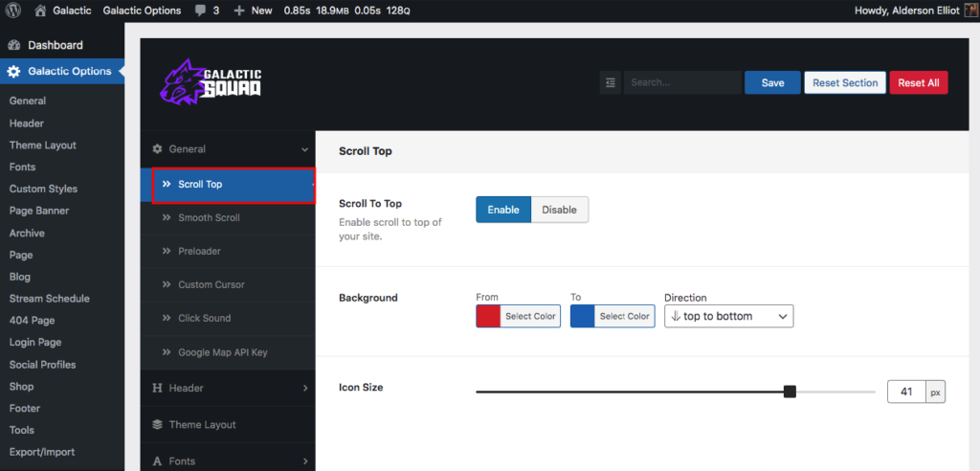Click Alderson Elliot's avatar picture
The height and width of the screenshot is (471, 980).
tap(970, 11)
